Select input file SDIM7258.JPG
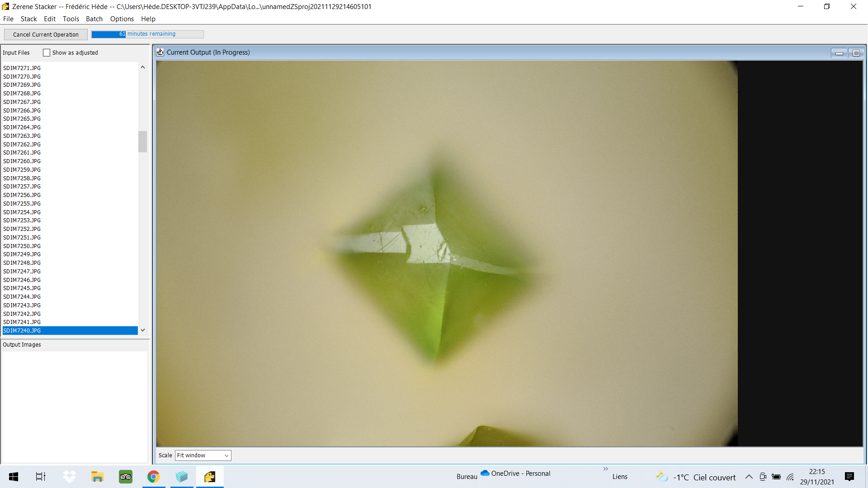This screenshot has height=488, width=868. 70,178
